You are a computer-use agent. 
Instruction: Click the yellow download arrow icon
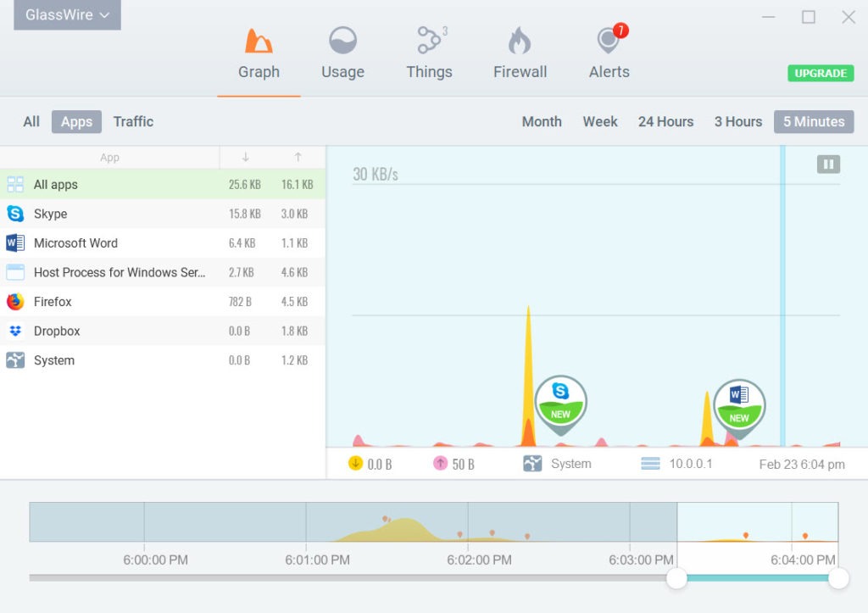pos(355,463)
